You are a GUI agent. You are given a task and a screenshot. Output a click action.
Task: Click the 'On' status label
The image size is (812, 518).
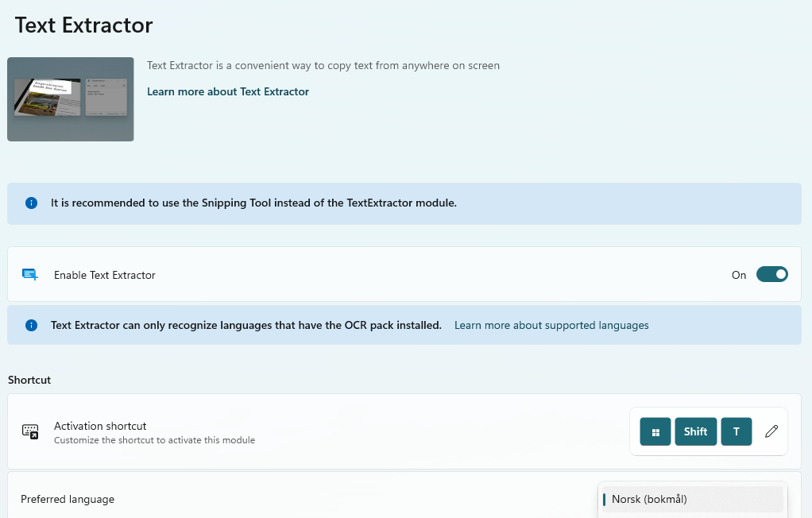pos(739,275)
